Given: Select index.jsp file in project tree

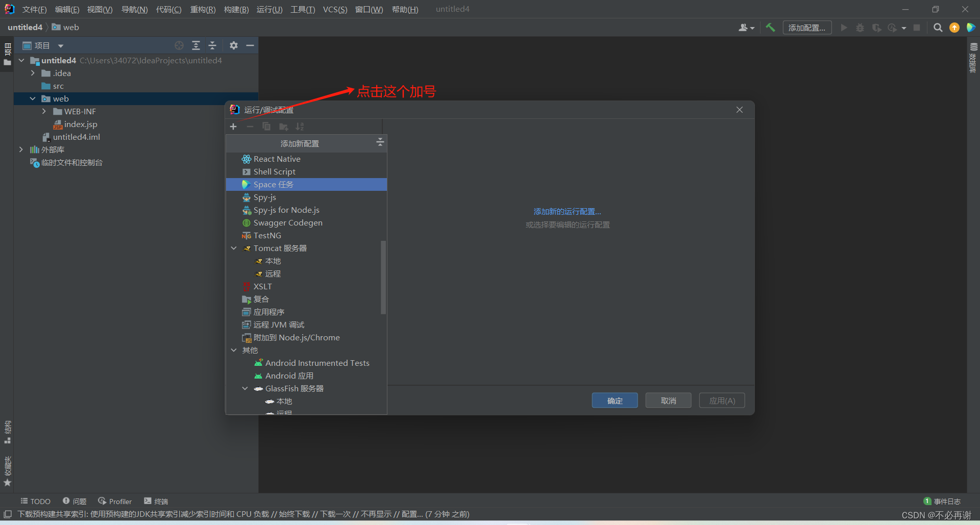Looking at the screenshot, I should pos(76,124).
